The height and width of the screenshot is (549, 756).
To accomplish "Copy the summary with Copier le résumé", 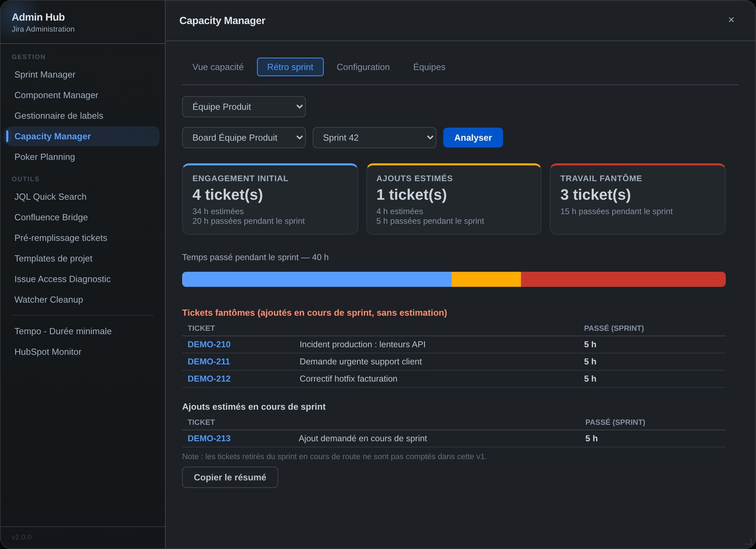I will click(x=230, y=477).
